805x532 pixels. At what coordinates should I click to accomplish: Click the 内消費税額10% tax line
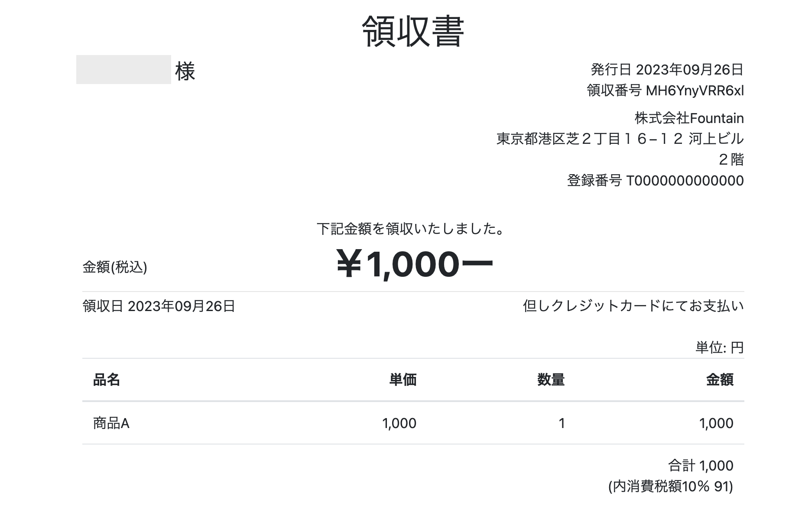click(670, 487)
